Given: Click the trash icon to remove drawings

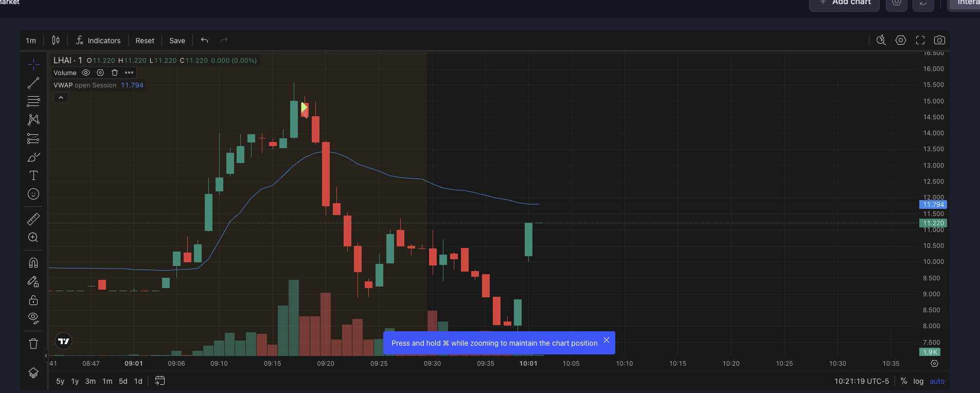Looking at the screenshot, I should tap(33, 344).
